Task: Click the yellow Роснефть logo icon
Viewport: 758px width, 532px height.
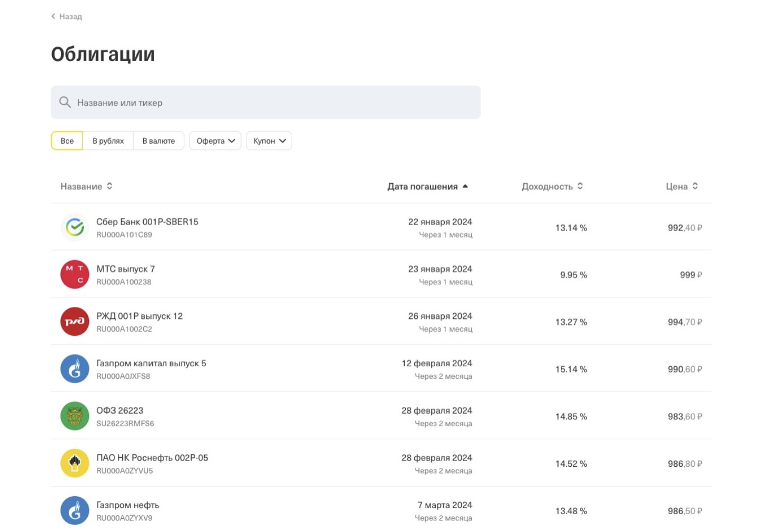Action: point(75,463)
